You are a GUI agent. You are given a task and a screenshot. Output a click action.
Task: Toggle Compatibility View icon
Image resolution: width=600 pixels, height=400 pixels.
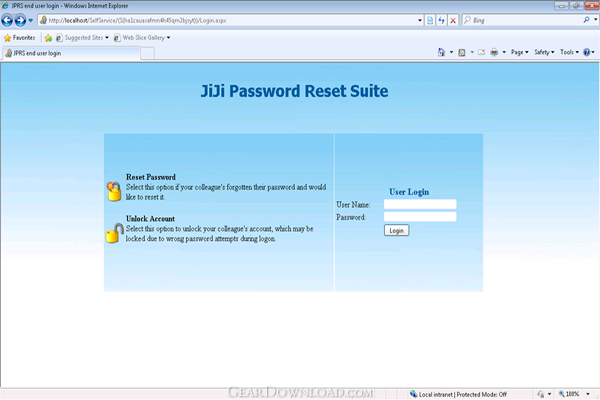(430, 20)
